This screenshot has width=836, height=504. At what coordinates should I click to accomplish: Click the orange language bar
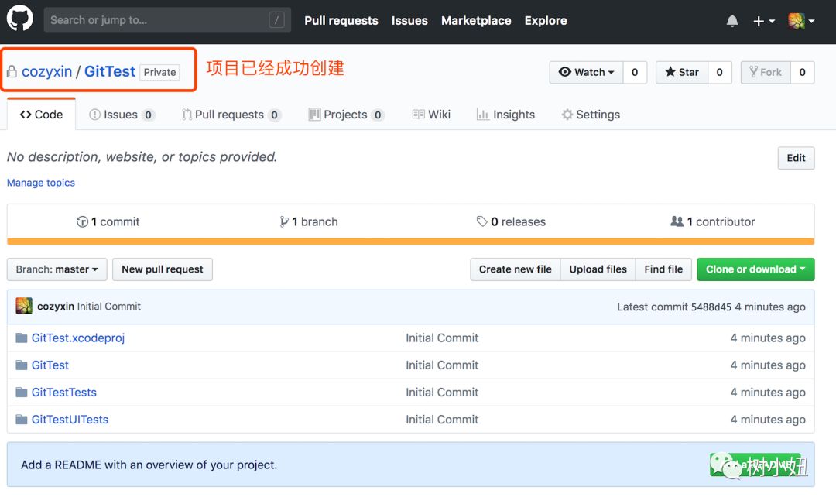coord(410,242)
